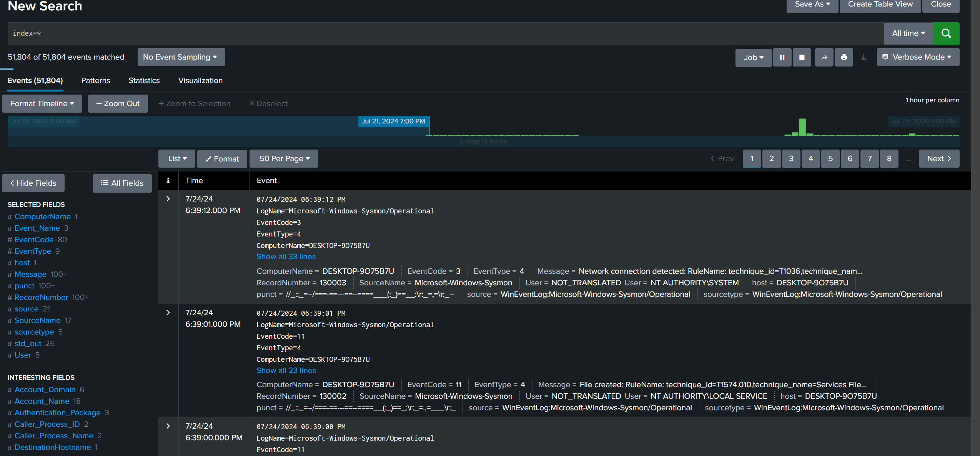Click the source field in sidebar
The image size is (980, 456).
point(26,309)
